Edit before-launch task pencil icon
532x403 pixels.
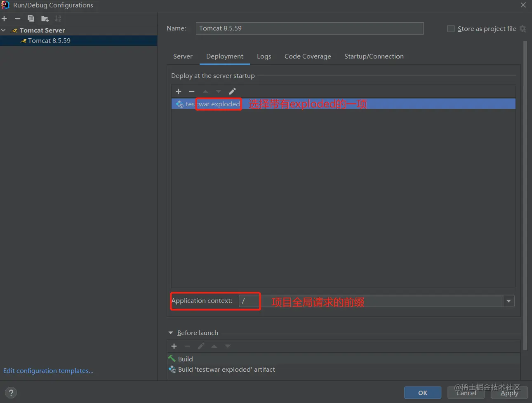pos(201,346)
